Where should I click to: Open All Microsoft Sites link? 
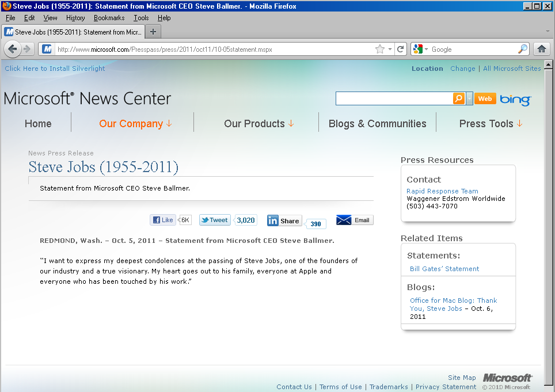512,68
